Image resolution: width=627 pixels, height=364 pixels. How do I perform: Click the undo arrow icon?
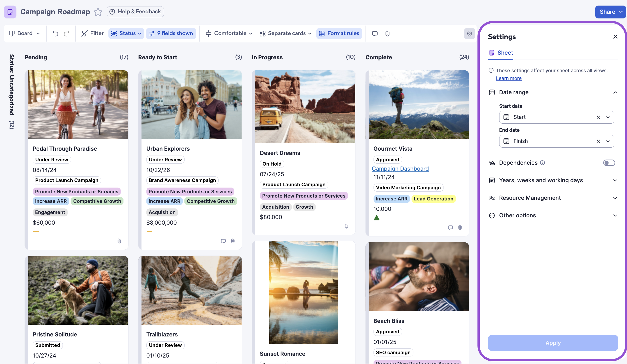pos(55,33)
